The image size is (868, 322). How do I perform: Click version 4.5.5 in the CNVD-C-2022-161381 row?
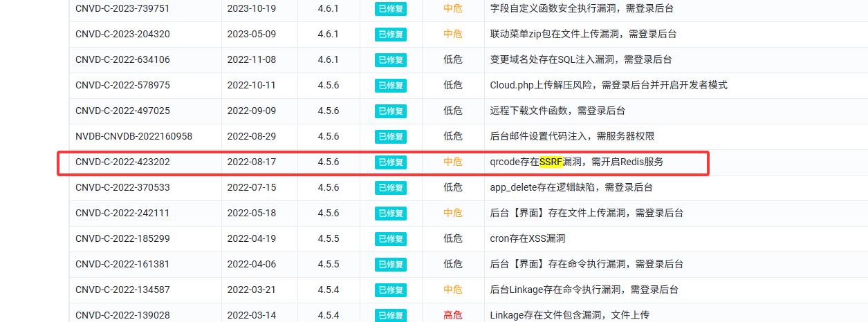329,264
